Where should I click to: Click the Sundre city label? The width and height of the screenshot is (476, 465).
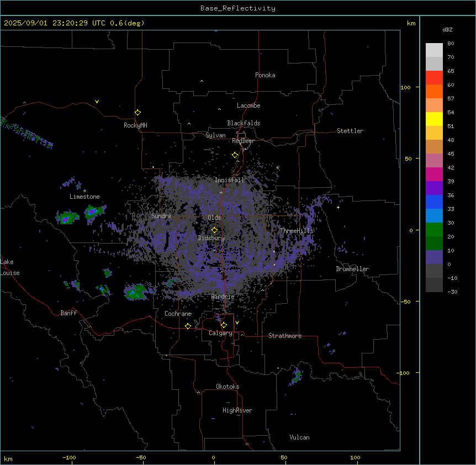pyautogui.click(x=161, y=216)
